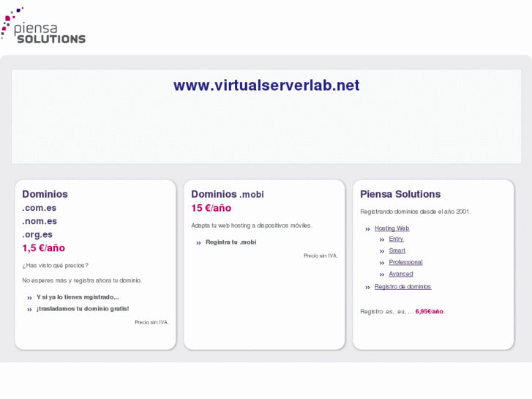Viewport: 532px width, 399px height.
Task: Click arrow bullet beside 'Y si ya lo tienes registrado'
Action: (29, 298)
